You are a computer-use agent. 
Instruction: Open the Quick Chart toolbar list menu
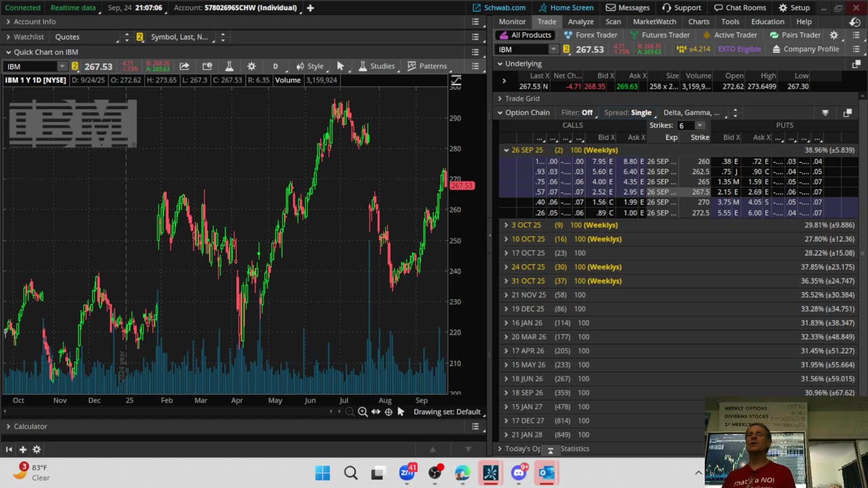[x=475, y=66]
